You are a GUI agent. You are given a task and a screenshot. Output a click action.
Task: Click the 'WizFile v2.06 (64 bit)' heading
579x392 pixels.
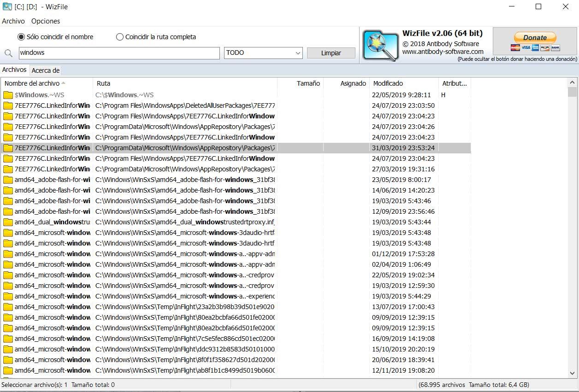(443, 33)
